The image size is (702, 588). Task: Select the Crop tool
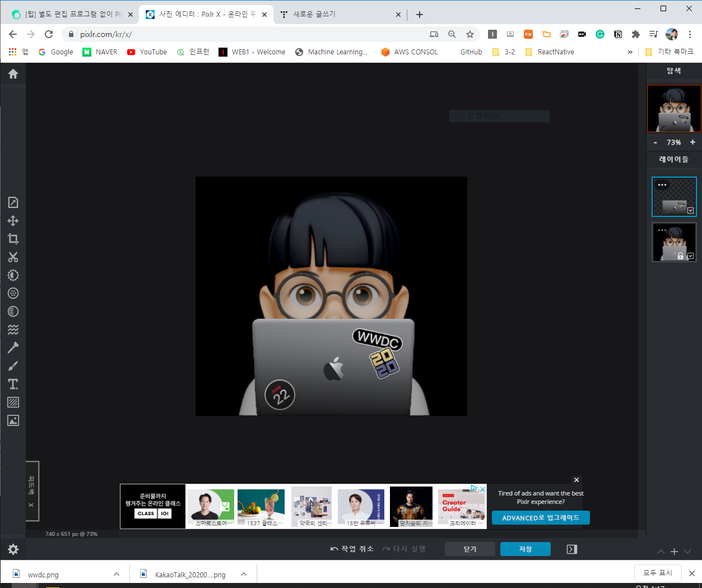[x=13, y=239]
